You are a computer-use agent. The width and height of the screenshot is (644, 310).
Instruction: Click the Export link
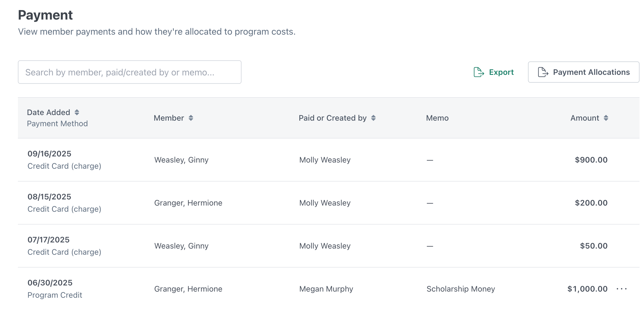(501, 72)
